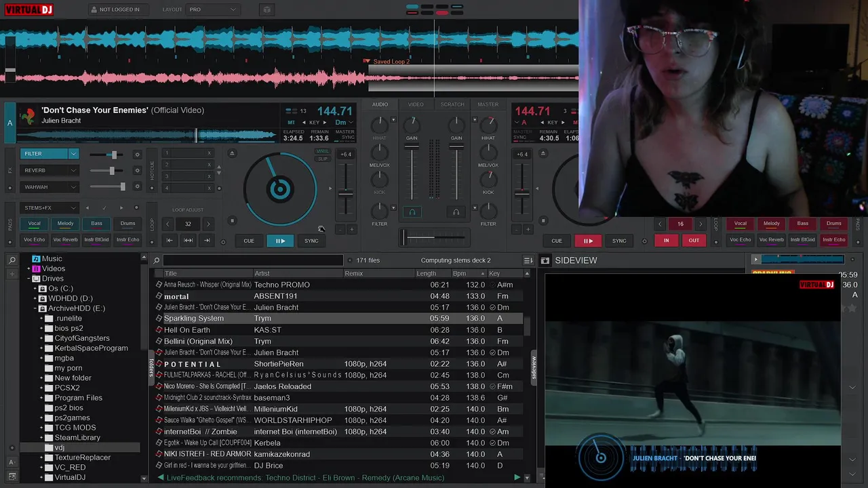Toggle Drums stem pad on deck A
868x488 pixels.
[127, 224]
